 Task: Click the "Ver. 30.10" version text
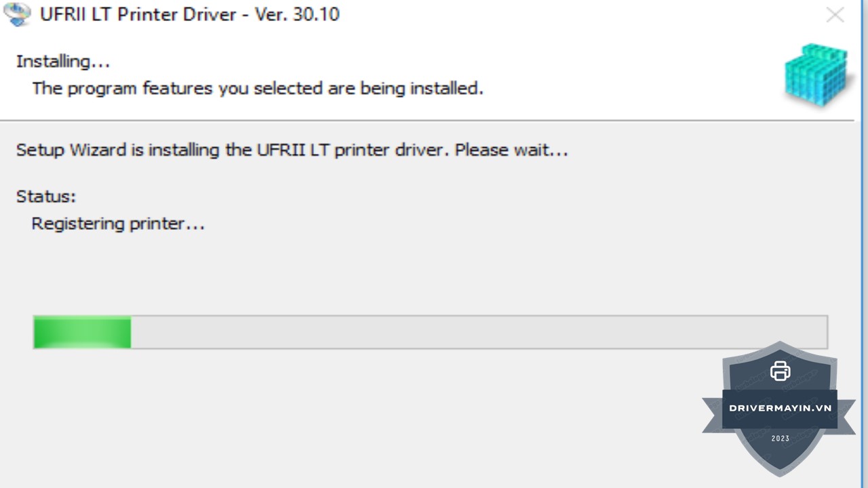[297, 14]
